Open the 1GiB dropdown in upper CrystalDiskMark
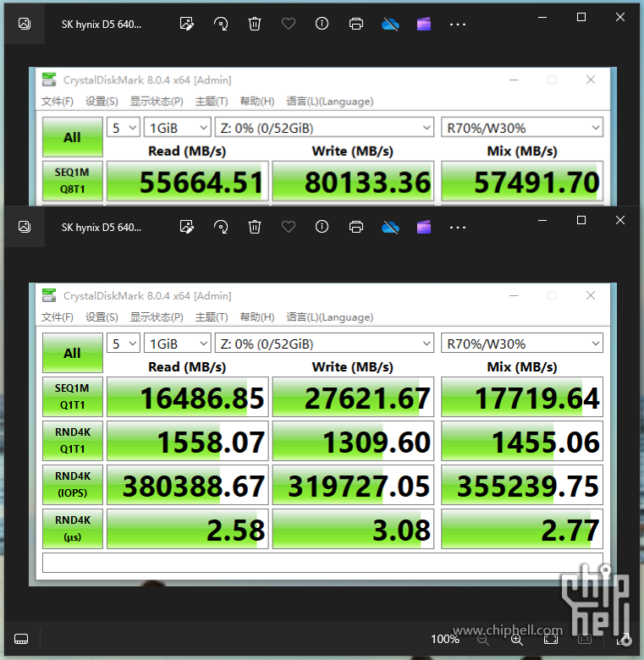 pyautogui.click(x=177, y=128)
